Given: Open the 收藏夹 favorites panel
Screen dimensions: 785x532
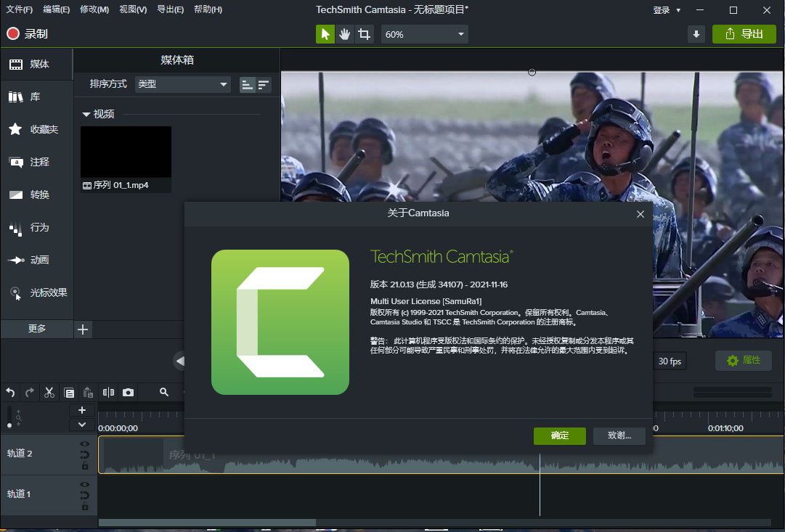Looking at the screenshot, I should (36, 129).
